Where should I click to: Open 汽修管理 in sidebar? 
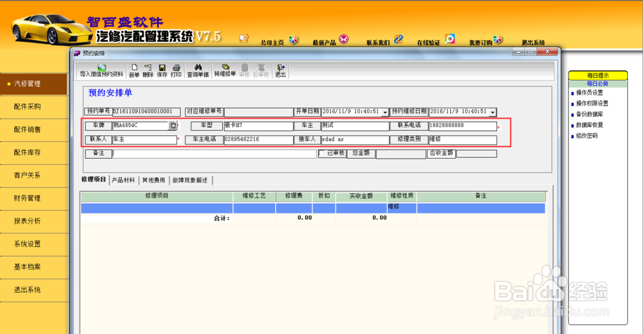pyautogui.click(x=33, y=84)
